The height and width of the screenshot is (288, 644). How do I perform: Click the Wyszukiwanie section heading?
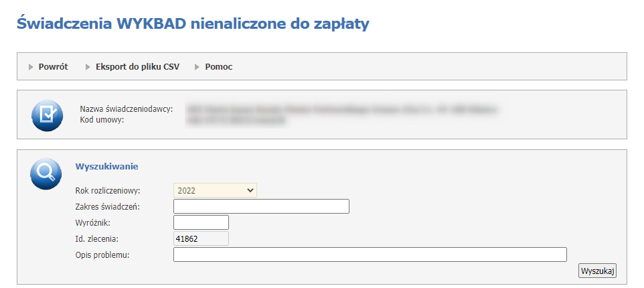[x=106, y=165]
